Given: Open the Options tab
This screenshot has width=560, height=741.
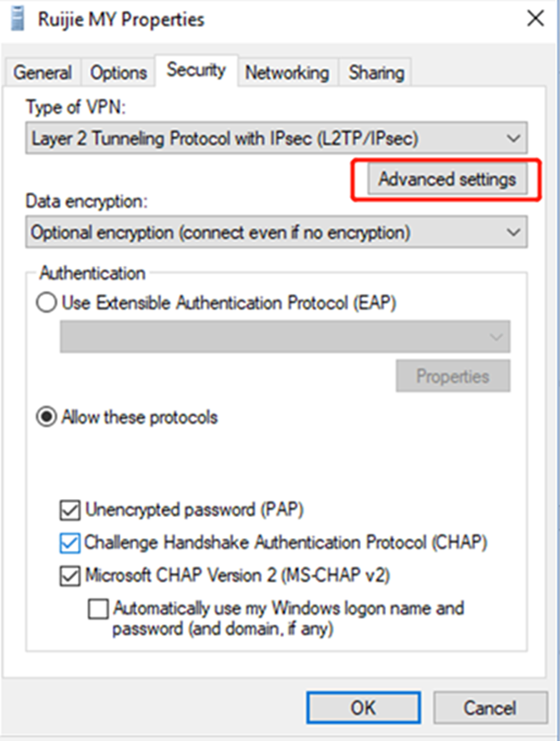Looking at the screenshot, I should [x=118, y=72].
